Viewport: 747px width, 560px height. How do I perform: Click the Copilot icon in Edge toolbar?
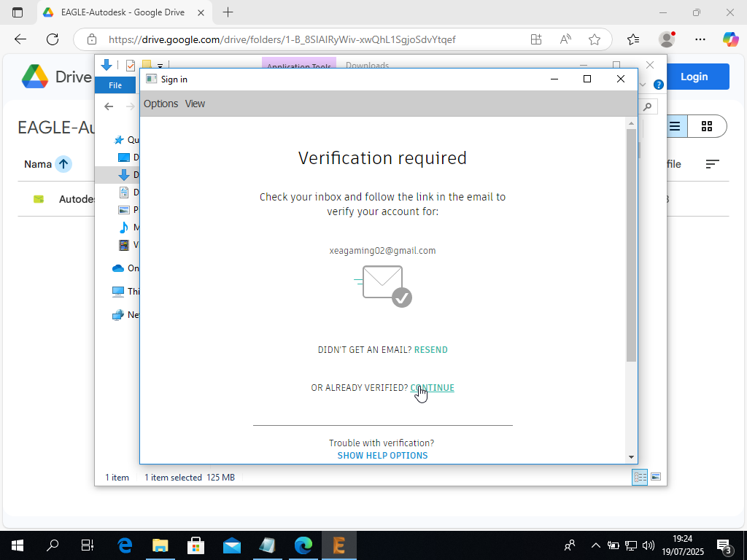(732, 40)
